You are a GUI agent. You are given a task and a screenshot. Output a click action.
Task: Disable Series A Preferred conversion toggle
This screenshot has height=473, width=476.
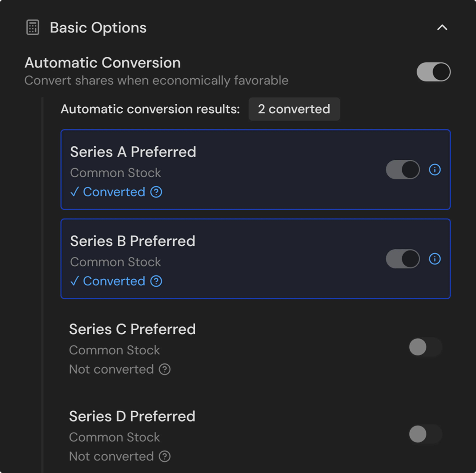click(403, 170)
